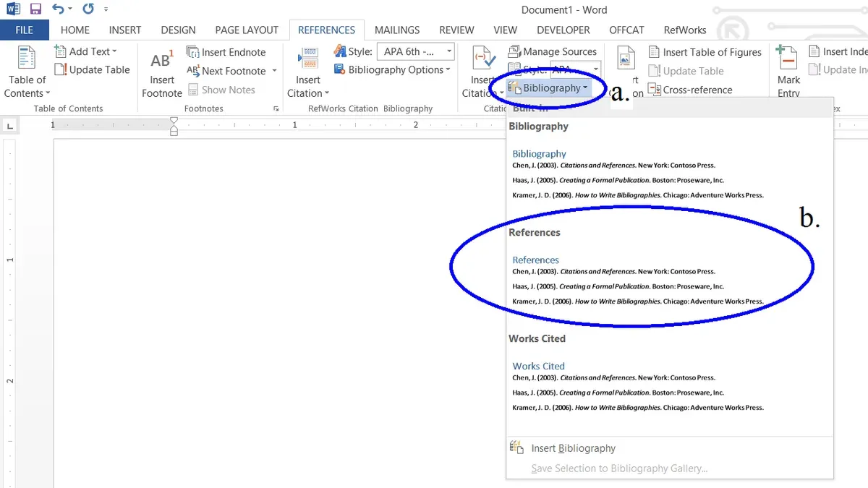
Task: Open the APA 6th style combo box
Action: coord(416,51)
